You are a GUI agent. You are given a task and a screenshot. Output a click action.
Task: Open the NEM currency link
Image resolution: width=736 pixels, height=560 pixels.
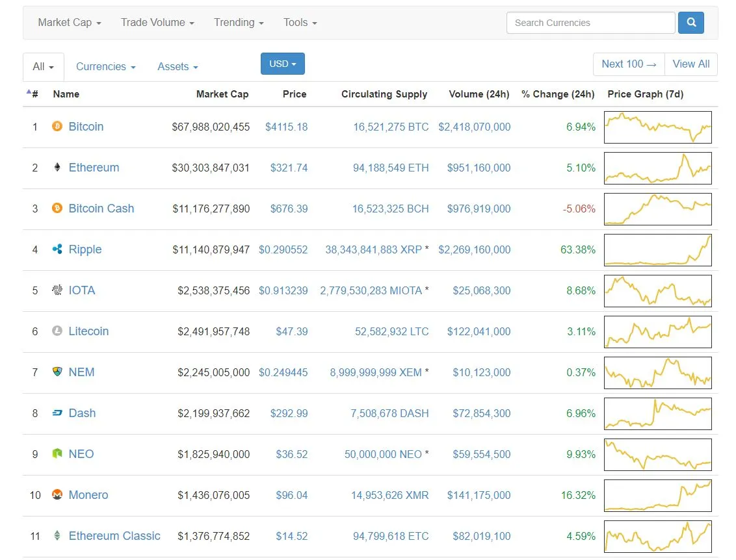[x=82, y=372]
